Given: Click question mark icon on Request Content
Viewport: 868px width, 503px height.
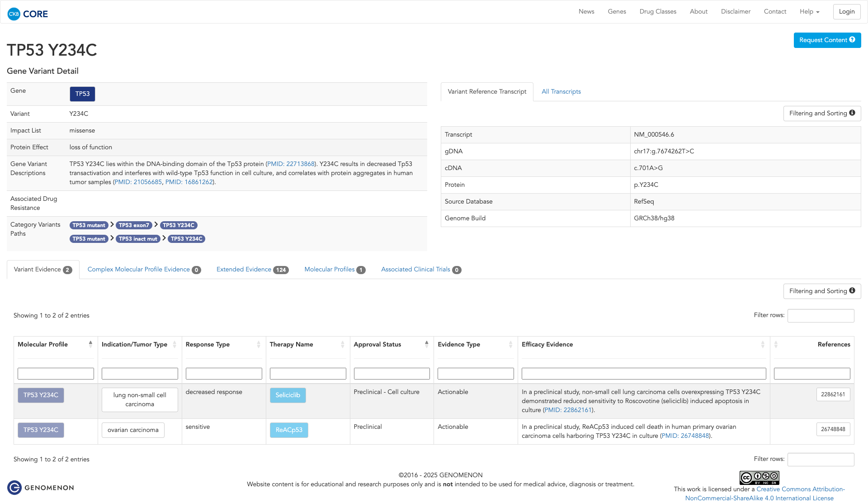Looking at the screenshot, I should coord(852,40).
